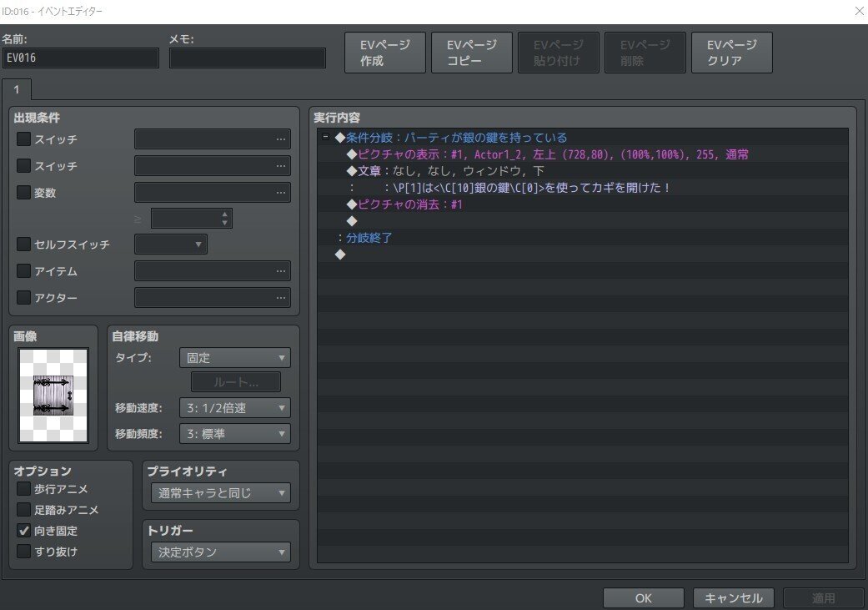Expand the セルフスイッチ dropdown selector
Viewport: 868px width, 610px height.
pyautogui.click(x=171, y=245)
